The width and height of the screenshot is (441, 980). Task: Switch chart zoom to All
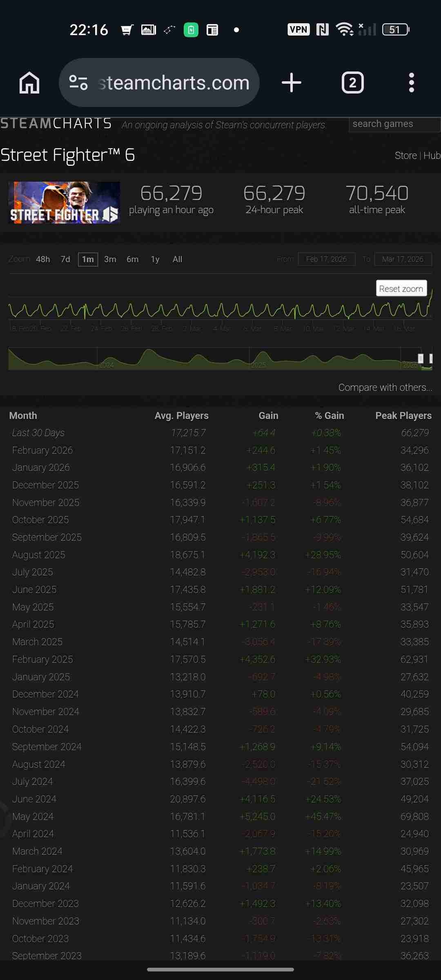click(177, 259)
